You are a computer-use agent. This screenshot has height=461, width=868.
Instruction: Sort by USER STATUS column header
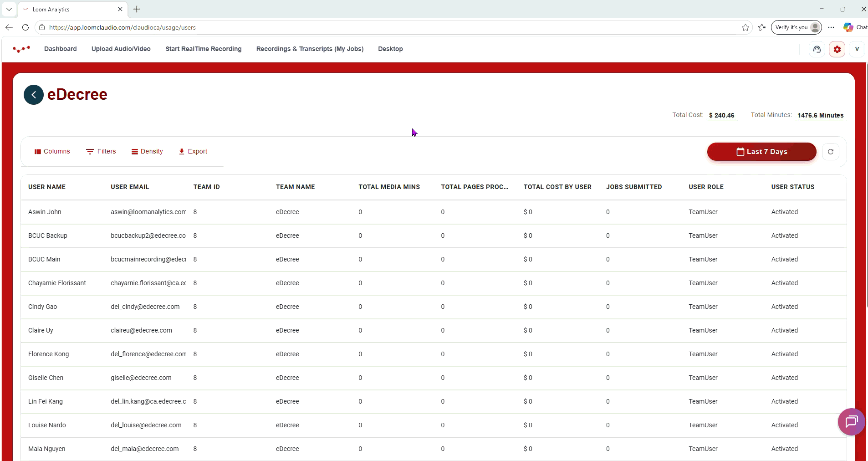(793, 187)
